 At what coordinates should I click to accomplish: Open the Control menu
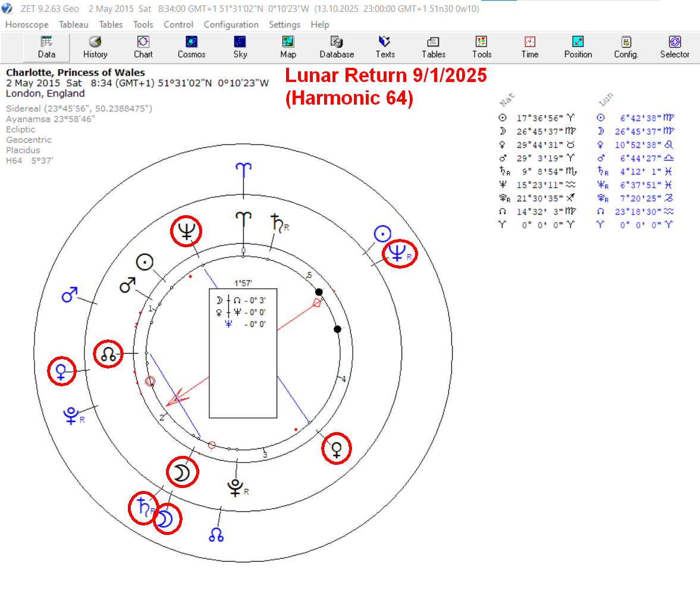[178, 24]
